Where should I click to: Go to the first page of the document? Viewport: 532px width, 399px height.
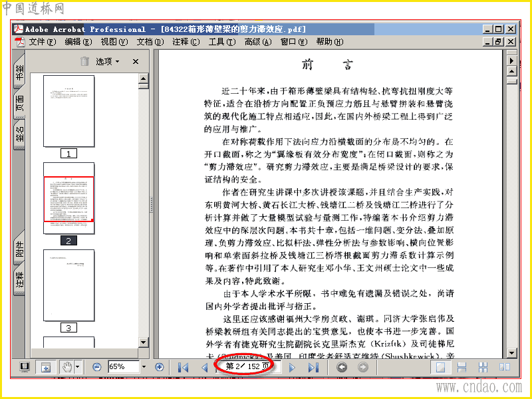183,367
